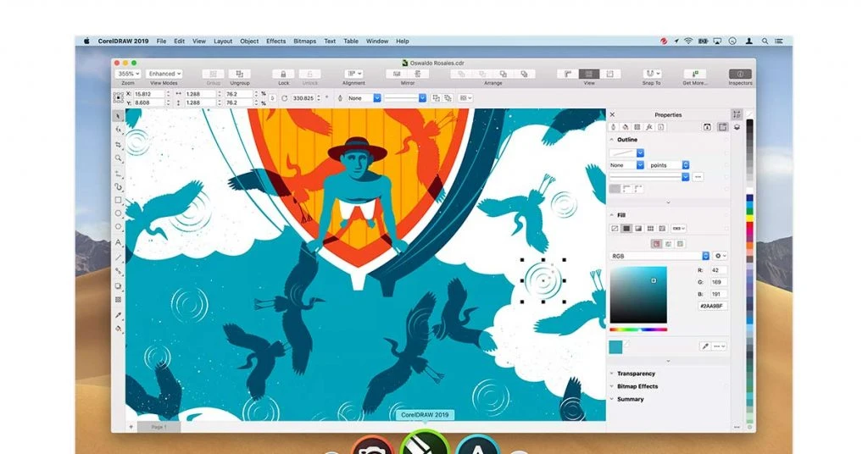This screenshot has width=868, height=454.
Task: Open the RGB color model dropdown
Action: 659,256
